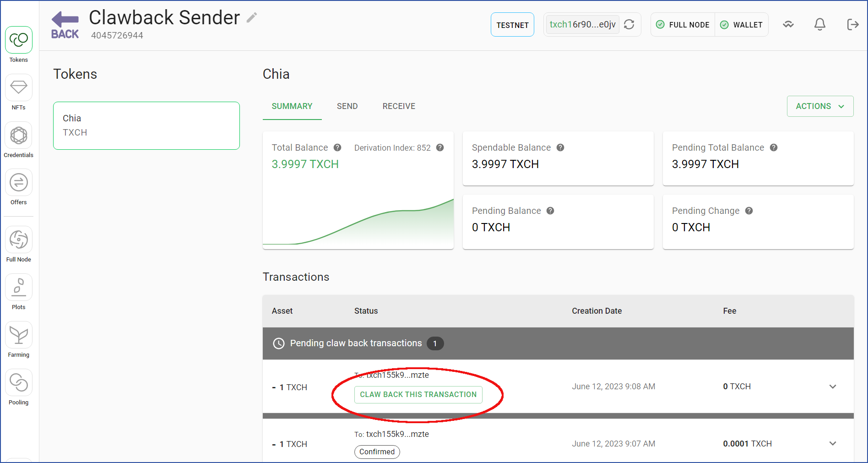
Task: Open the Pooling sidebar icon
Action: pos(19,382)
